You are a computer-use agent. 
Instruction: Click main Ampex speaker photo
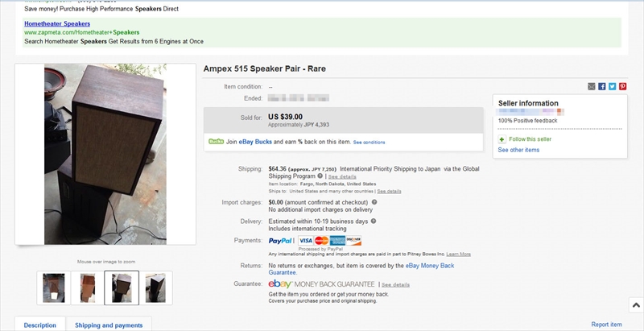pos(105,154)
